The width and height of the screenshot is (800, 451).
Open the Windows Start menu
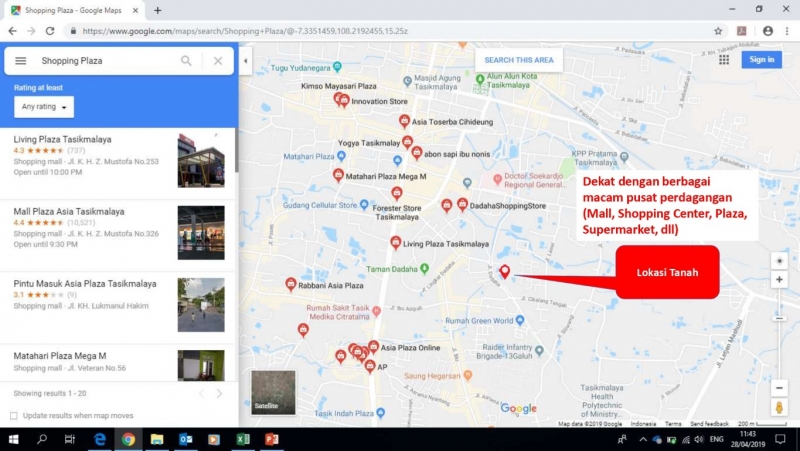point(14,439)
